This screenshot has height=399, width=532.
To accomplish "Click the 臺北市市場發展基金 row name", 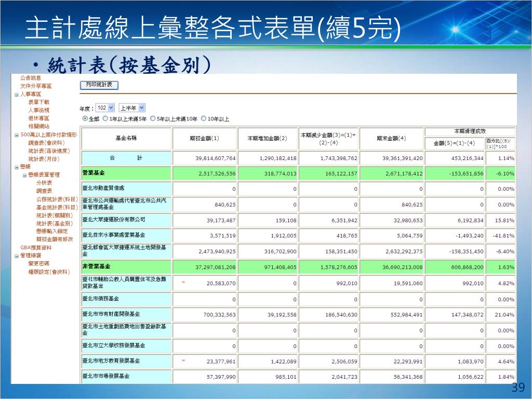I will [x=106, y=376].
